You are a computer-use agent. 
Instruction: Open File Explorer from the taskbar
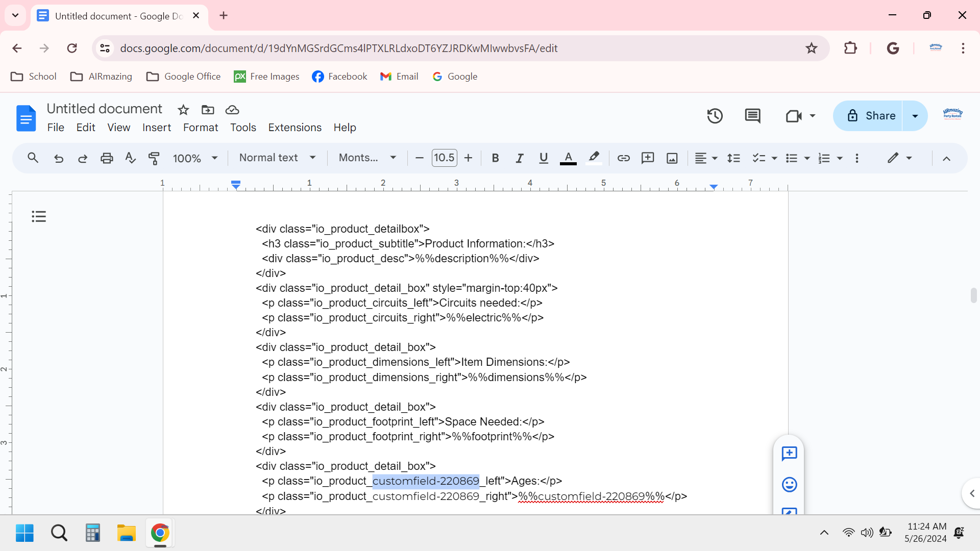click(x=126, y=533)
